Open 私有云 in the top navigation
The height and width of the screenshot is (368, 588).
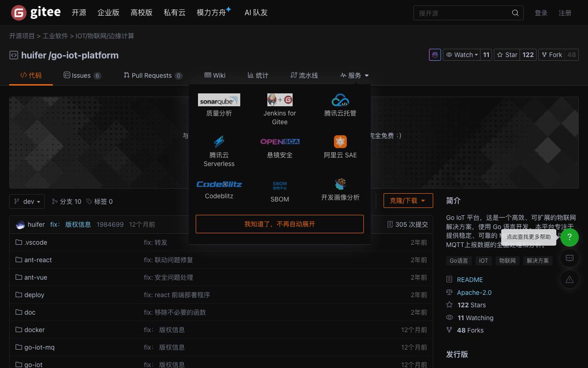[x=175, y=13]
